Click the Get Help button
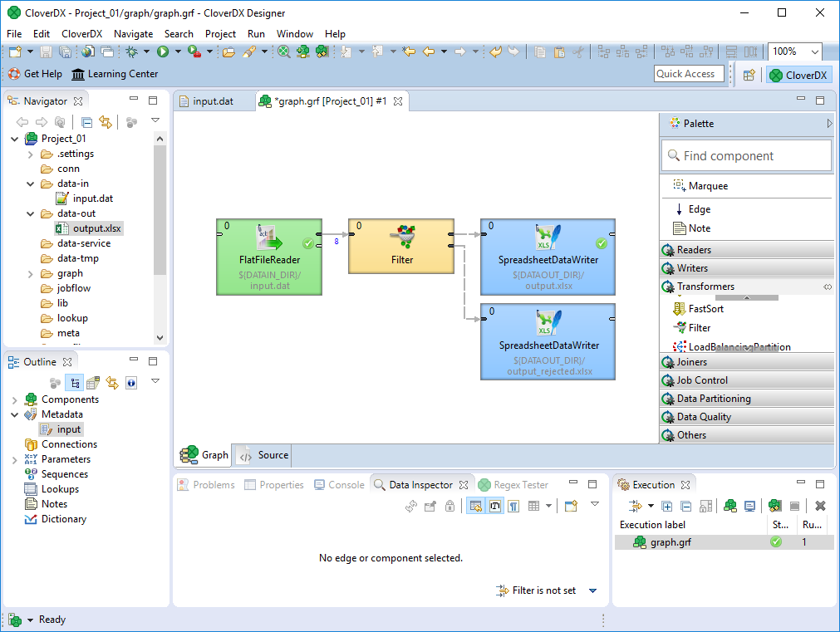This screenshot has width=840, height=632. (35, 74)
